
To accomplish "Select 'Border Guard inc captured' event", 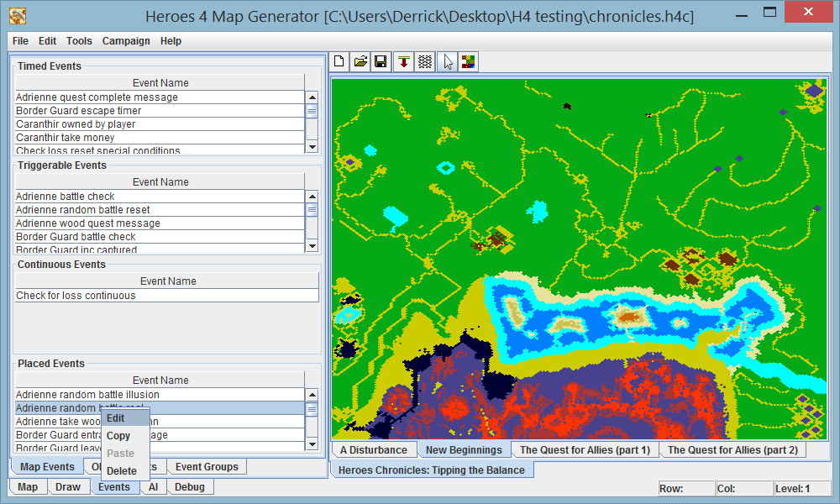I will [160, 249].
